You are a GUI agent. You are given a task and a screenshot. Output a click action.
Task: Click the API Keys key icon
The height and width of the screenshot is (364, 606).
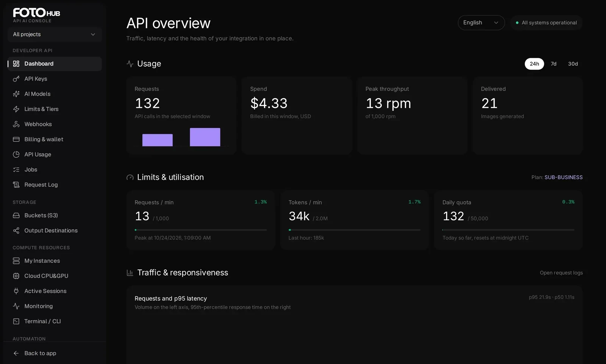tap(16, 79)
